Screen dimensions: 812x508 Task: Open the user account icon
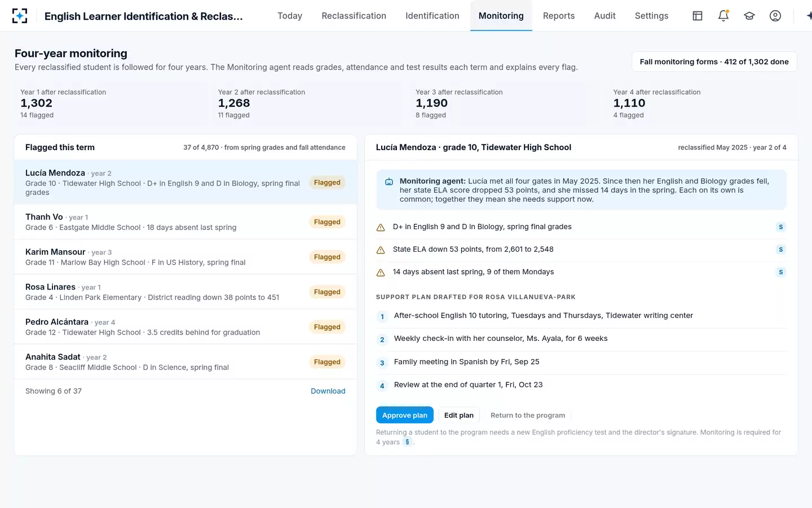tap(775, 16)
